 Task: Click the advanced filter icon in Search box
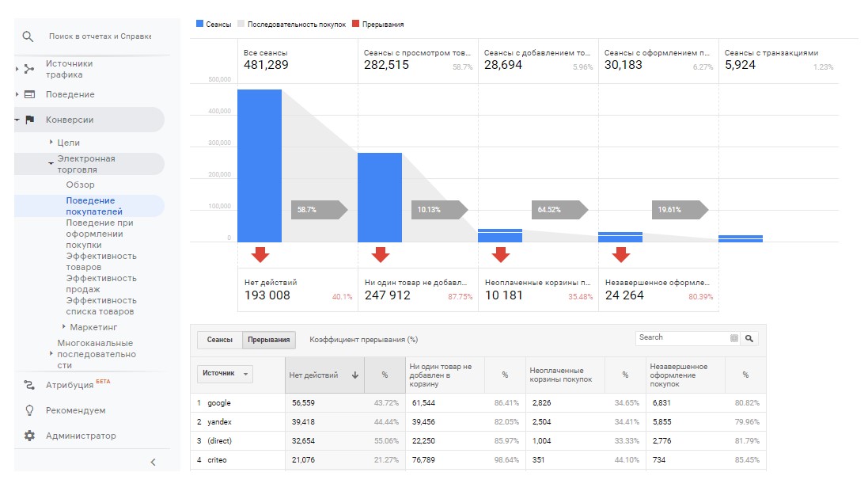coord(734,338)
